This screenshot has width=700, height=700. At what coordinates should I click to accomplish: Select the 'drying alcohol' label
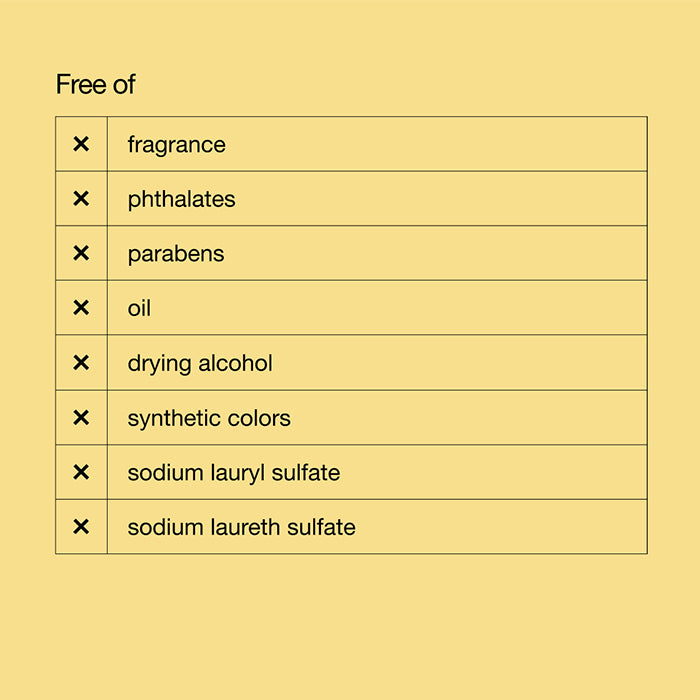click(199, 363)
